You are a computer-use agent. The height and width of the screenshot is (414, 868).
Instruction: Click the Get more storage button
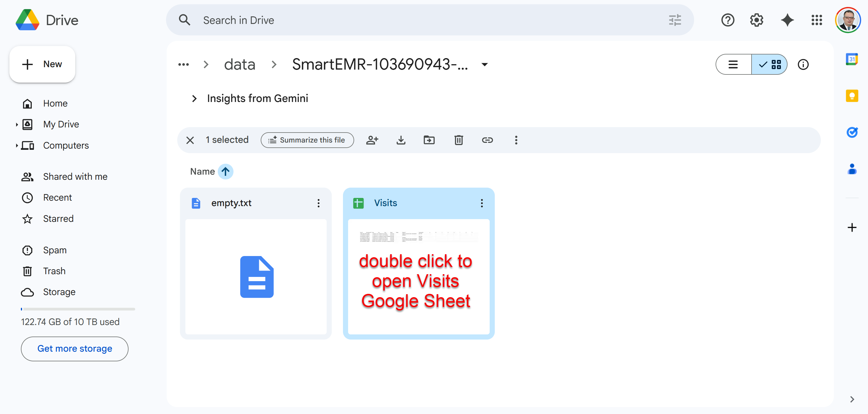(74, 349)
